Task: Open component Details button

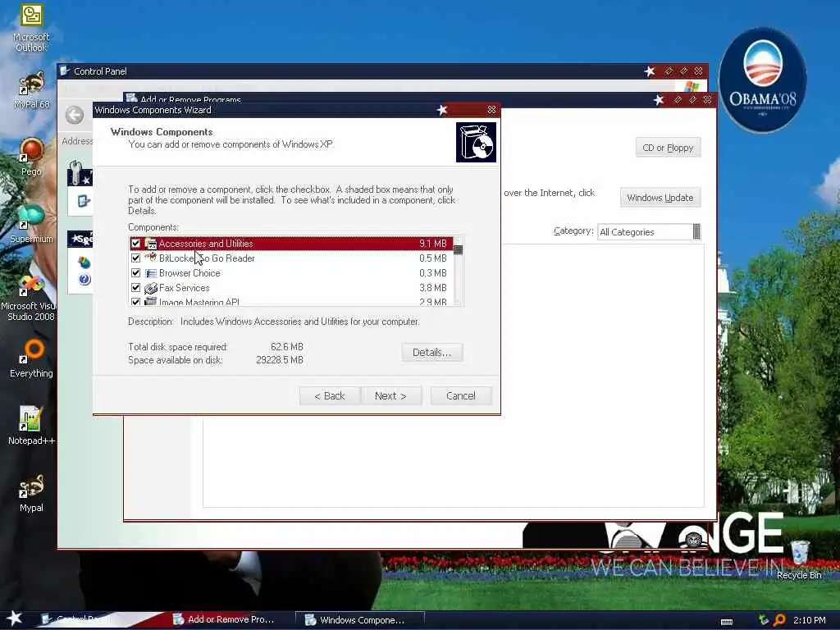Action: (431, 353)
